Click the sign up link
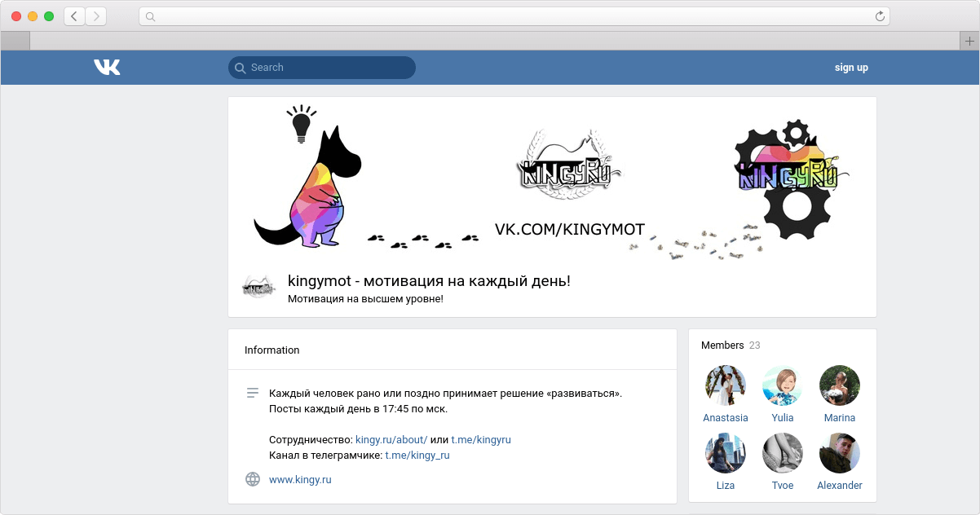The width and height of the screenshot is (980, 515). point(851,68)
